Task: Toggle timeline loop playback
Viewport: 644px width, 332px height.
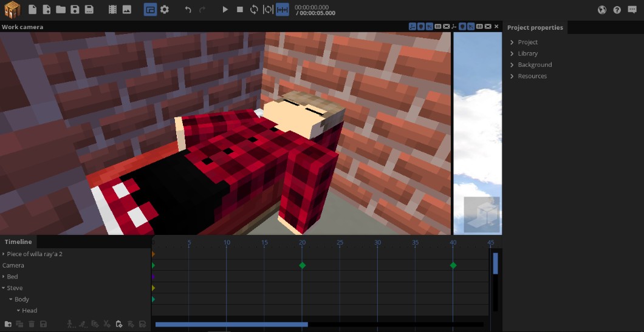Action: (254, 10)
